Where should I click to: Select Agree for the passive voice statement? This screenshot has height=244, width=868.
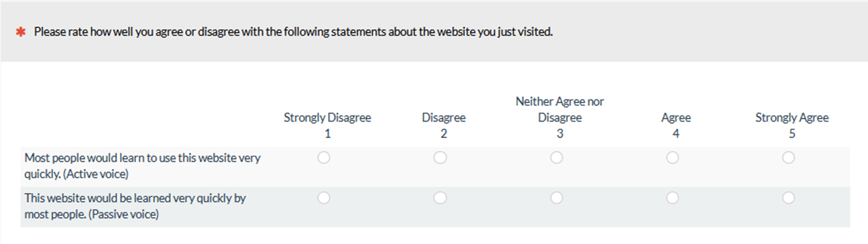click(672, 198)
